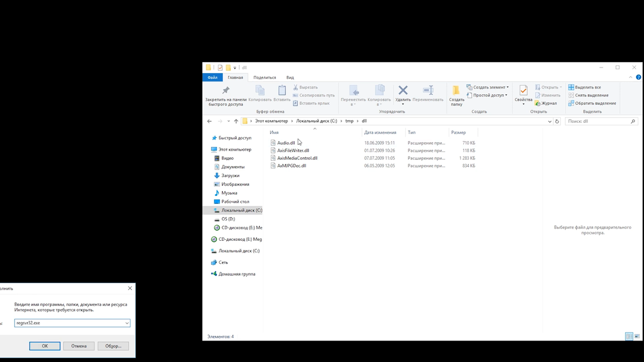Screen dimensions: 644x362
Task: Click the Удалить red X icon
Action: pos(403,90)
